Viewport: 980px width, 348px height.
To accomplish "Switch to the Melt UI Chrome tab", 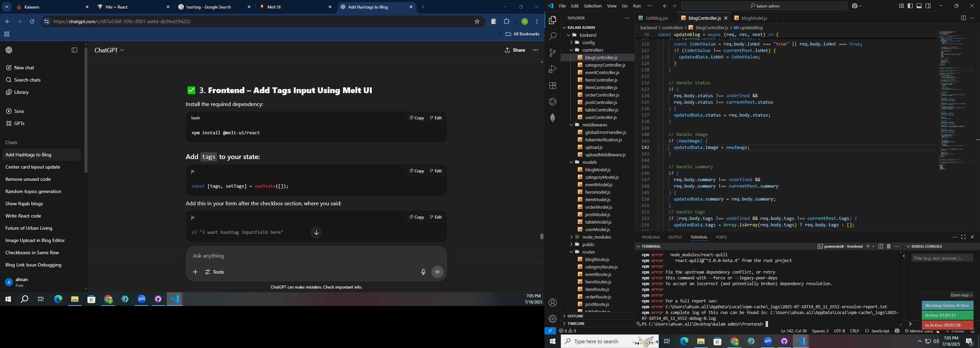I will 296,7.
